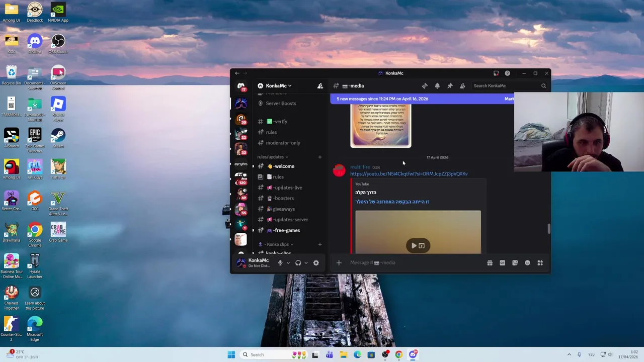Toggle microphone mute in user panel
Screen dimensions: 644x362
[280, 263]
